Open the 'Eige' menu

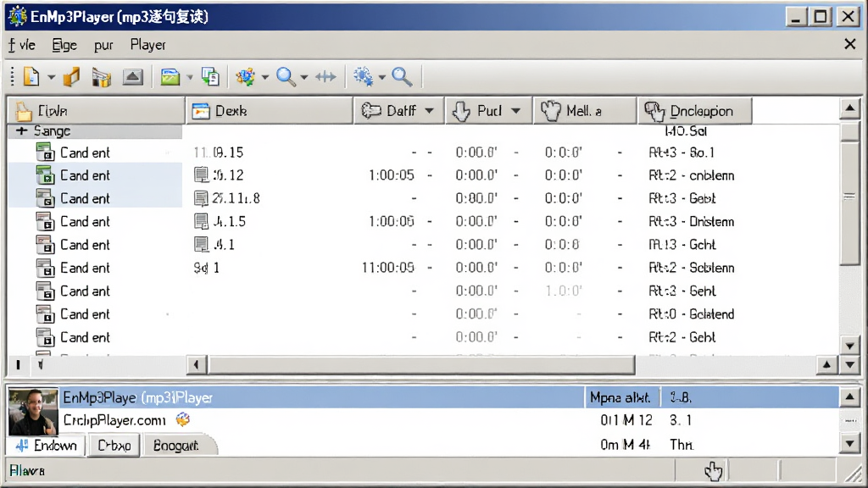point(64,45)
